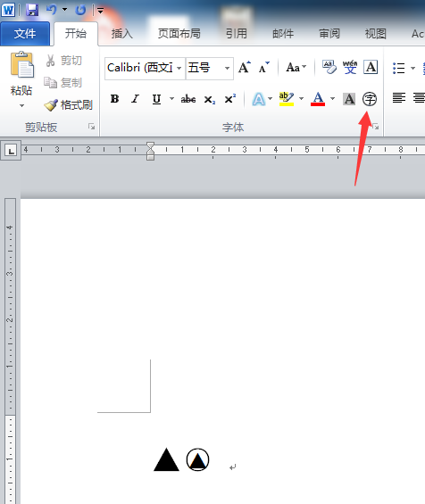Click the clear formatting eraser icon
Viewport: 425px width, 504px height.
pos(329,67)
